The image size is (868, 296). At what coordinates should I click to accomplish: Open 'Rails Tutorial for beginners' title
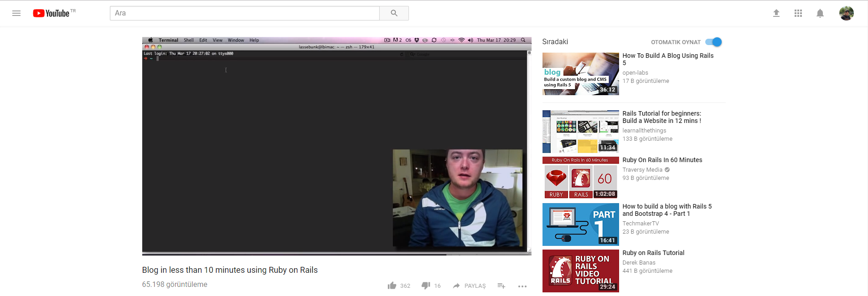(x=662, y=117)
